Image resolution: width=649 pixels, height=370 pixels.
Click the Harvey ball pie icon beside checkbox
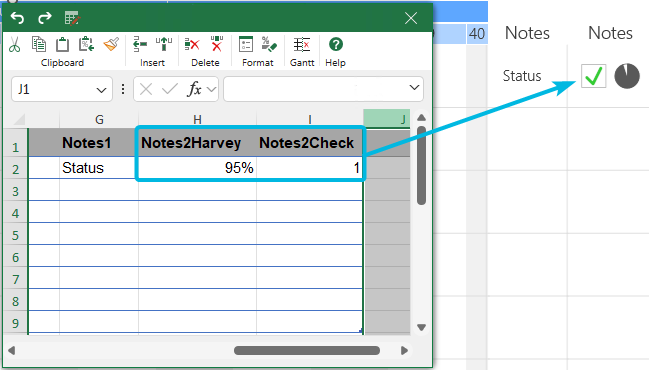627,76
